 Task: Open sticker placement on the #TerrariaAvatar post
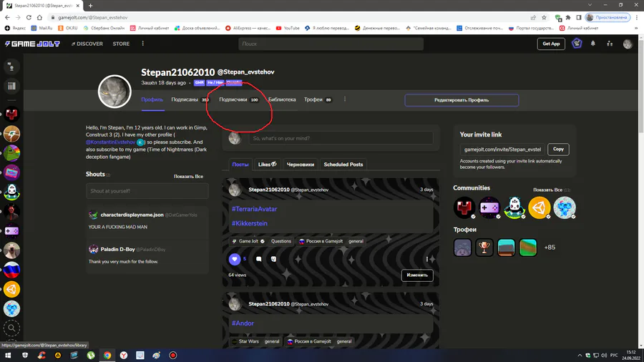point(273,259)
